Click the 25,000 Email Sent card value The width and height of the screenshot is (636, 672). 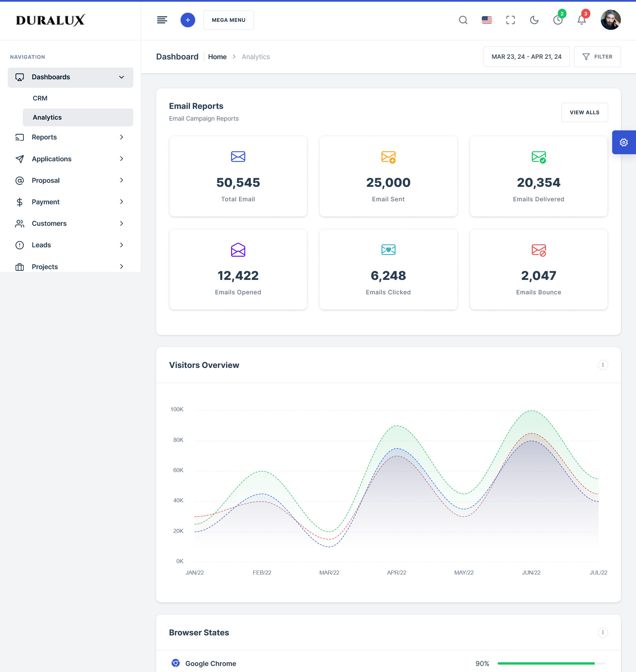[x=389, y=182]
